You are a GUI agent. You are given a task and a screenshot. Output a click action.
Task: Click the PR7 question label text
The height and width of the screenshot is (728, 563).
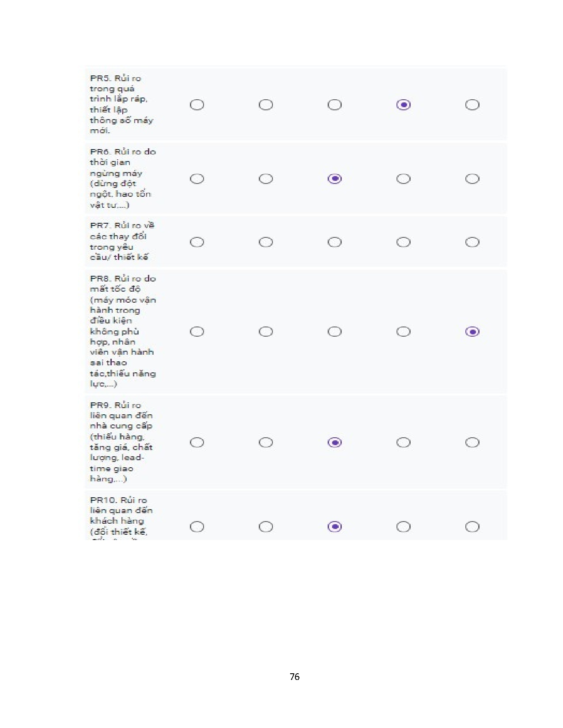tap(122, 241)
